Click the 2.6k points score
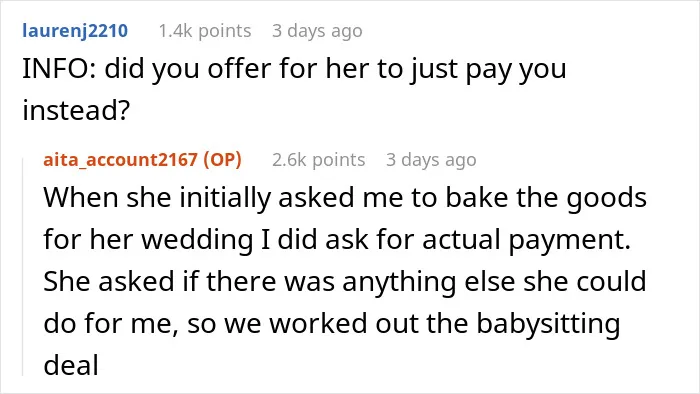The width and height of the screenshot is (700, 394). [x=319, y=159]
